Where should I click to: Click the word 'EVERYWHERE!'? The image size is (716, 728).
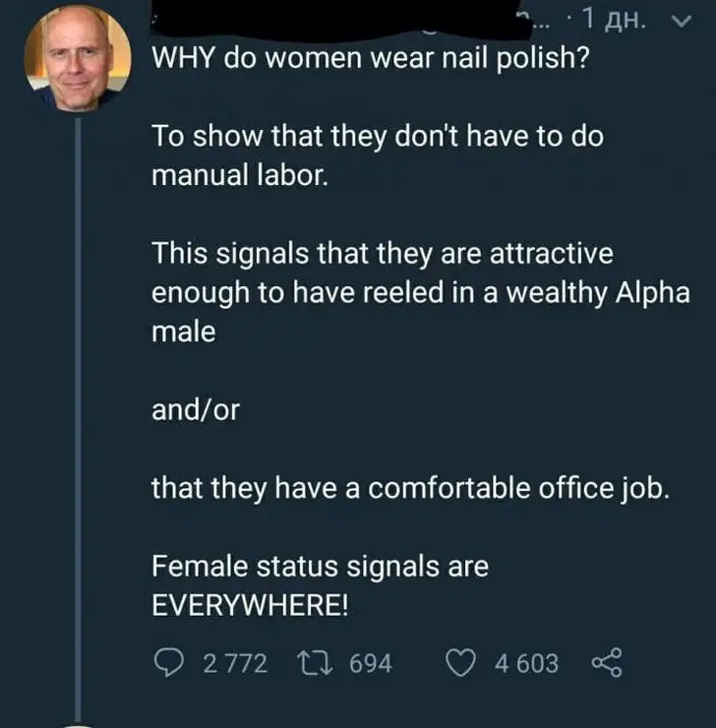point(250,605)
